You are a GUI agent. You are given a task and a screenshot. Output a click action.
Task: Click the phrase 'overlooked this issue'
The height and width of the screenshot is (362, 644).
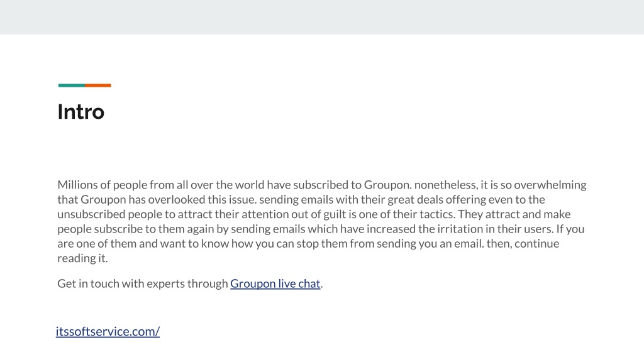pyautogui.click(x=202, y=199)
